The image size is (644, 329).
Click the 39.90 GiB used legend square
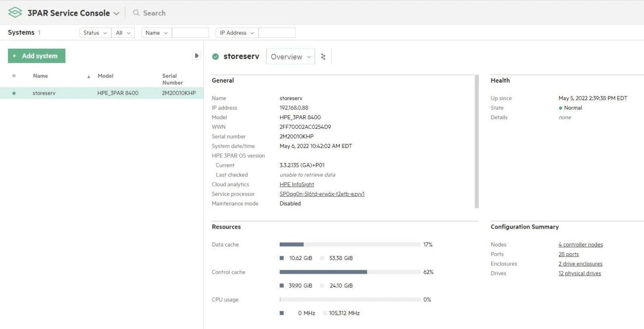click(x=282, y=286)
